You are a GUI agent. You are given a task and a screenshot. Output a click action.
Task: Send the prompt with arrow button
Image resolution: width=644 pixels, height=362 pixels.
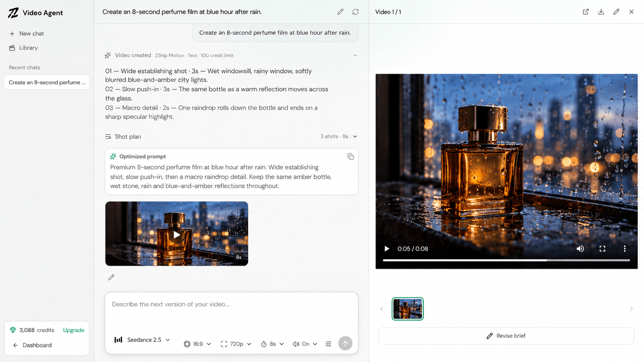[345, 344]
